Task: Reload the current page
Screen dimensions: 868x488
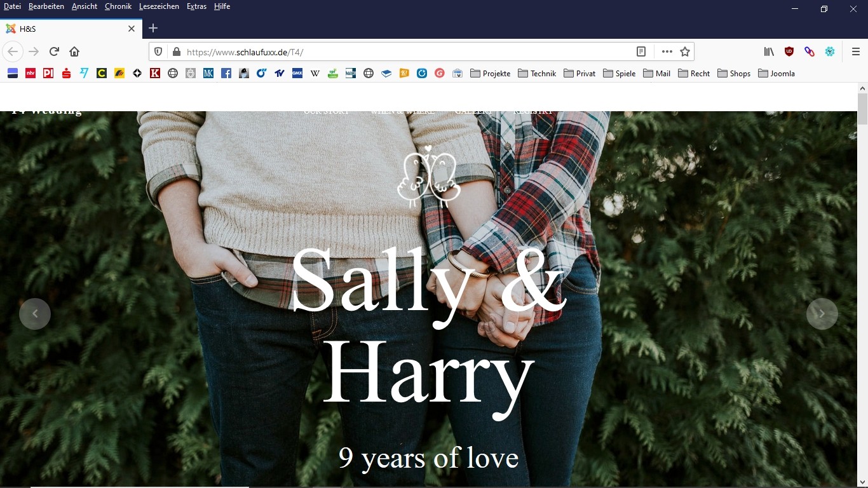Action: click(x=55, y=51)
